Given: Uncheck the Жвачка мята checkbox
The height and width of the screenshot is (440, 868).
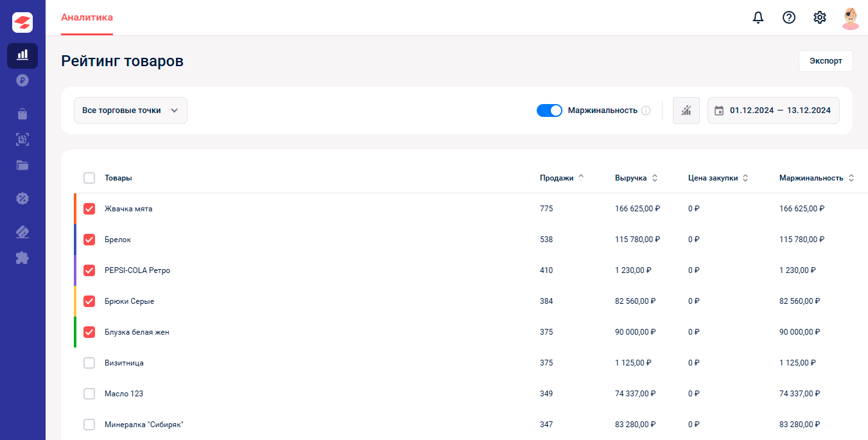Looking at the screenshot, I should [x=89, y=209].
